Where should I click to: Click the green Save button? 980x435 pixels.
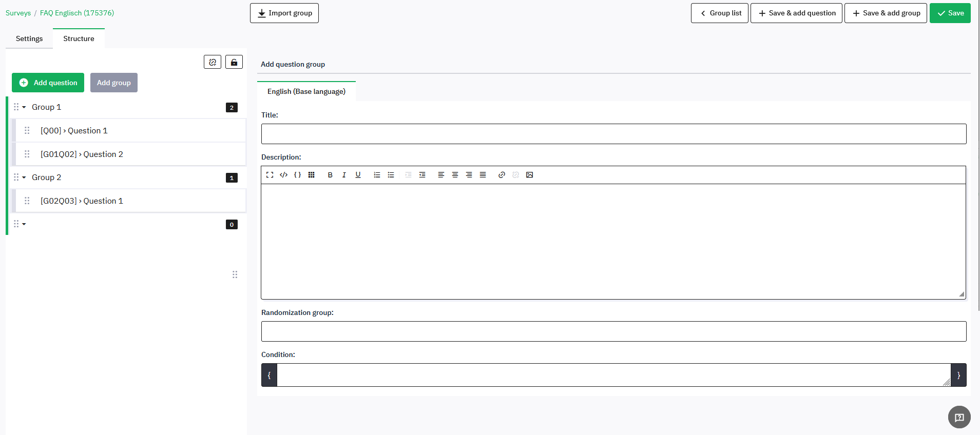coord(950,13)
